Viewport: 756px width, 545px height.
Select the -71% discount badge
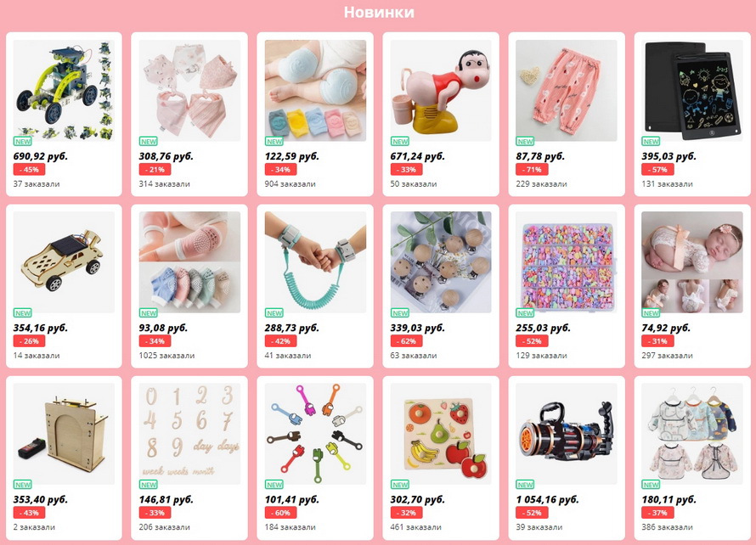tap(532, 170)
